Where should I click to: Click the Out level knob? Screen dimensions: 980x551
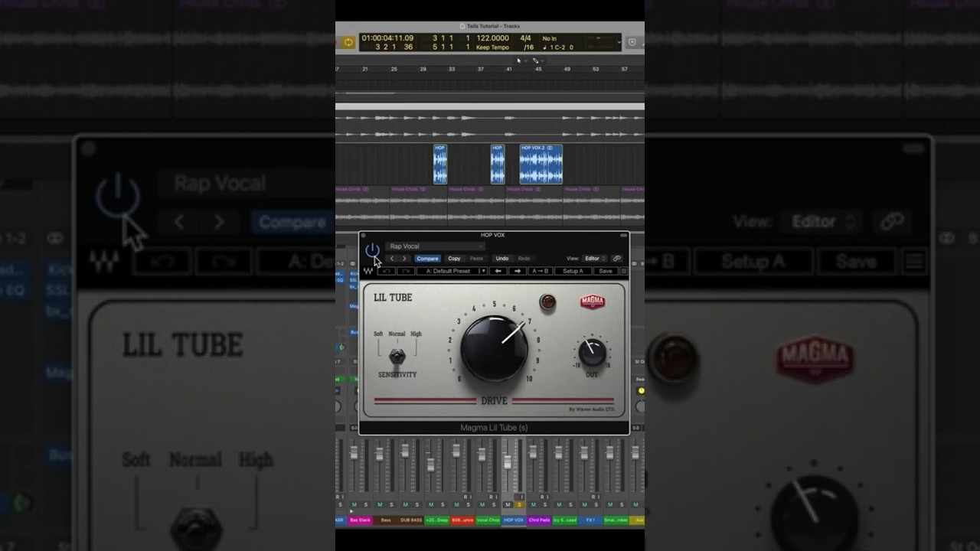click(592, 353)
